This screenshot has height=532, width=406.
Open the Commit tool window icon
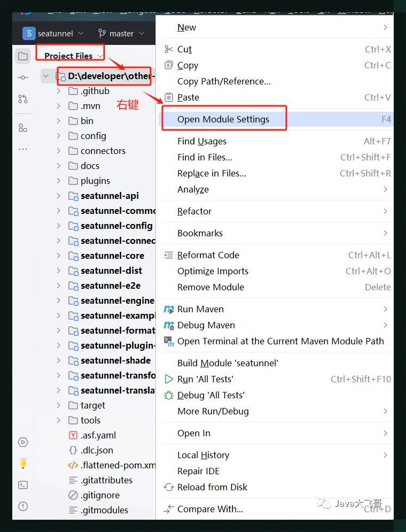(x=23, y=78)
